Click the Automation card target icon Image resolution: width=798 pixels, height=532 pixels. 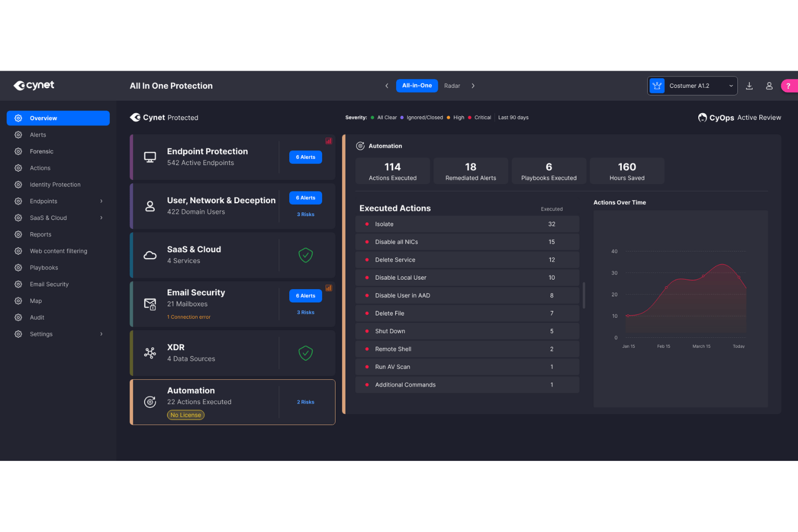pyautogui.click(x=150, y=402)
